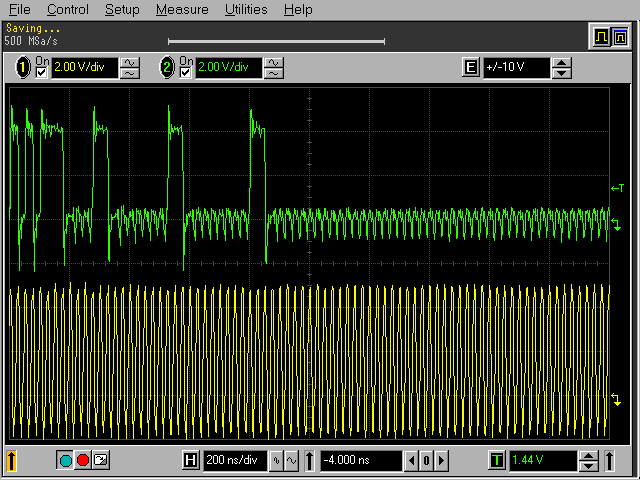Viewport: 640px width, 480px height.
Task: Lower the trigger level with down stepper
Action: coord(588,466)
